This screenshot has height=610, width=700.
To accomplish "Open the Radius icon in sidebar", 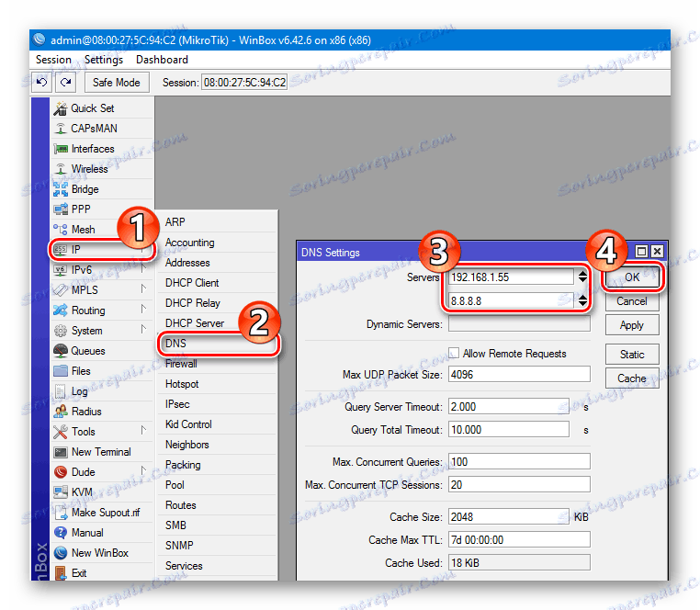I will coord(61,412).
